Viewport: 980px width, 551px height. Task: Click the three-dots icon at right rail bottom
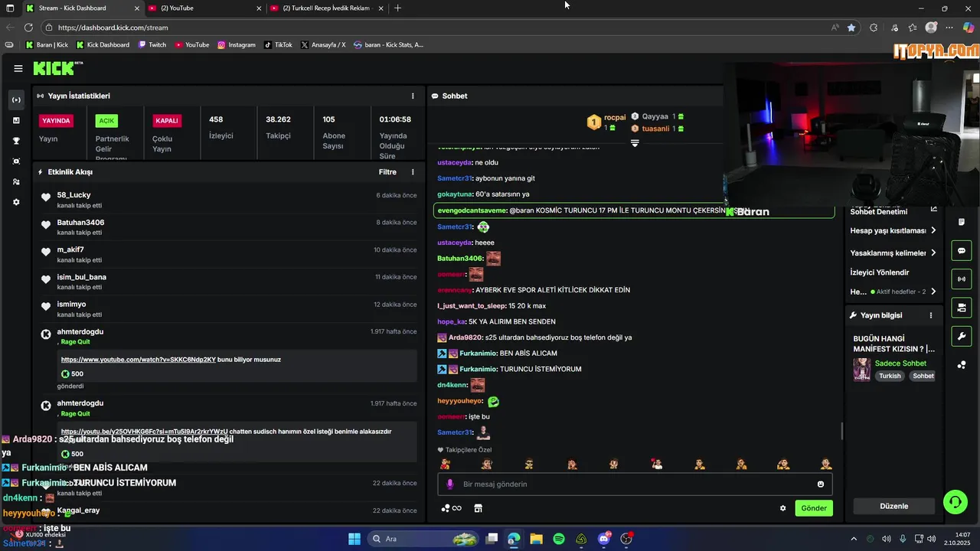click(x=962, y=365)
